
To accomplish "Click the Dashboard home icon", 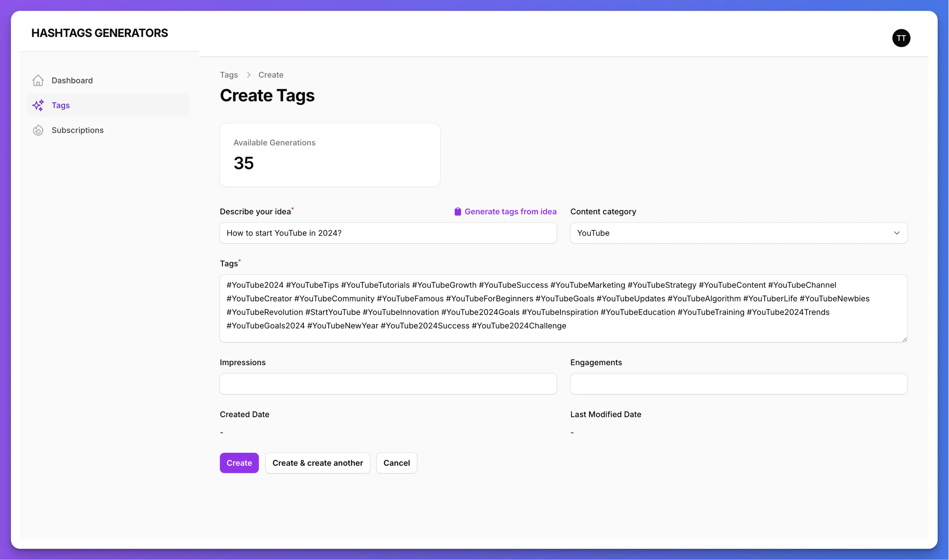I will point(38,80).
